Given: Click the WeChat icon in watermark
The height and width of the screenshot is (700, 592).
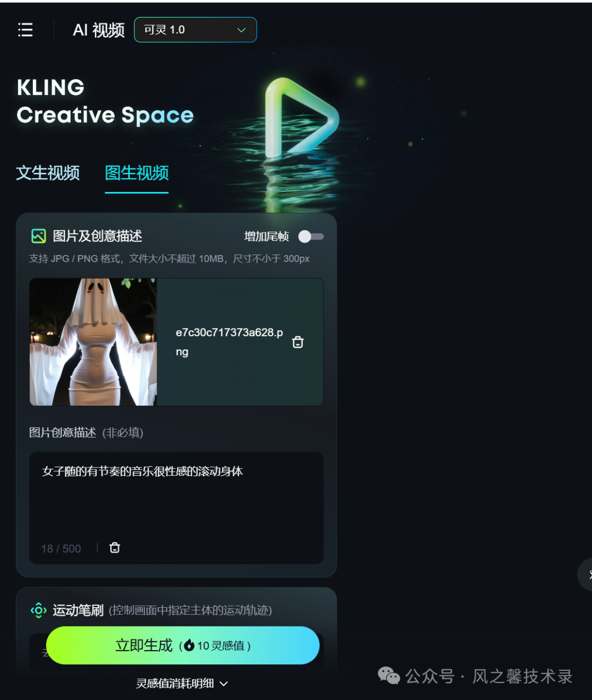Looking at the screenshot, I should (x=389, y=676).
